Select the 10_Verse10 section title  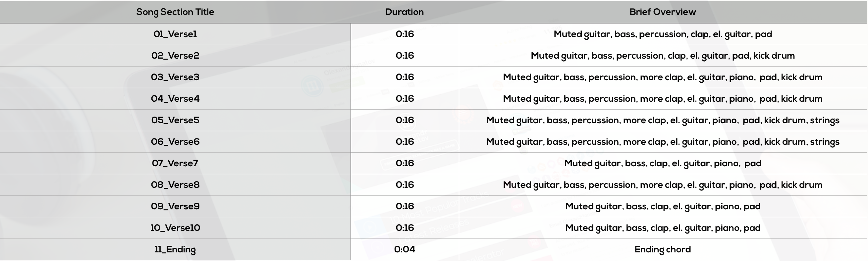175,228
